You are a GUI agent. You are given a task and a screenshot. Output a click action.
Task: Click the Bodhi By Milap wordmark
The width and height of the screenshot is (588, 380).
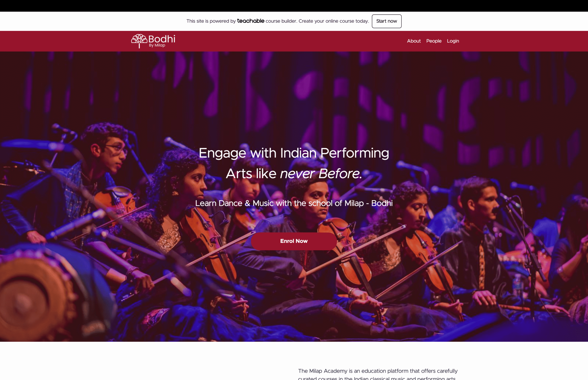(x=161, y=41)
